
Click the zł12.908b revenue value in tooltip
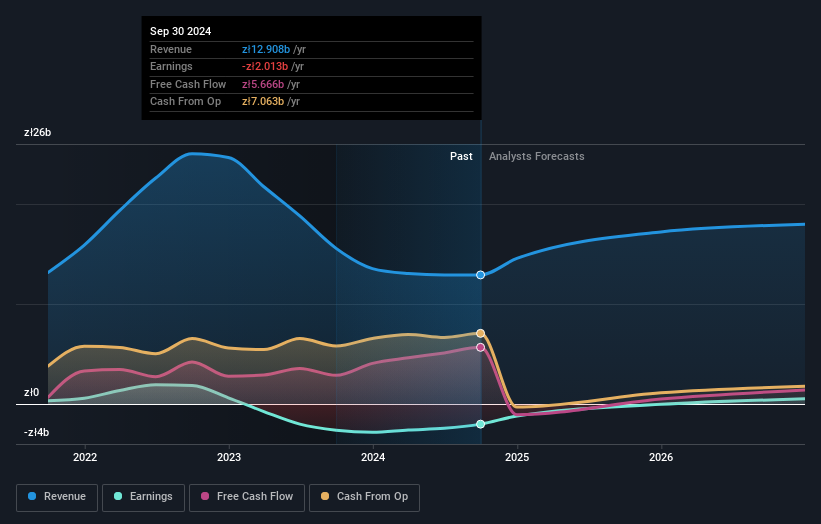click(266, 49)
